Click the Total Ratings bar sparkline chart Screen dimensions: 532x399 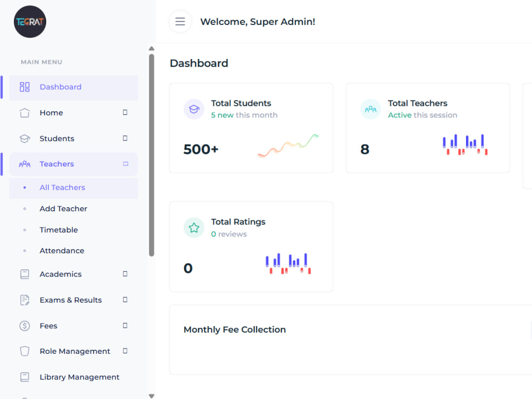[288, 264]
